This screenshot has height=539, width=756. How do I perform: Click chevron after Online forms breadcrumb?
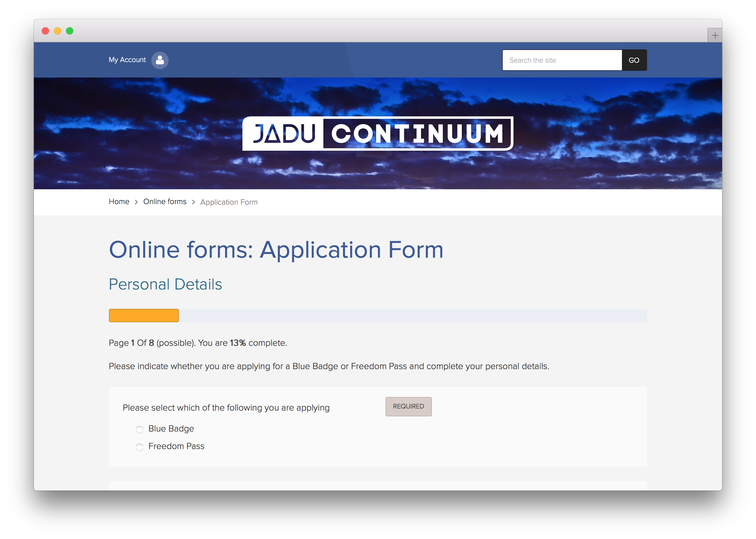[x=193, y=202]
